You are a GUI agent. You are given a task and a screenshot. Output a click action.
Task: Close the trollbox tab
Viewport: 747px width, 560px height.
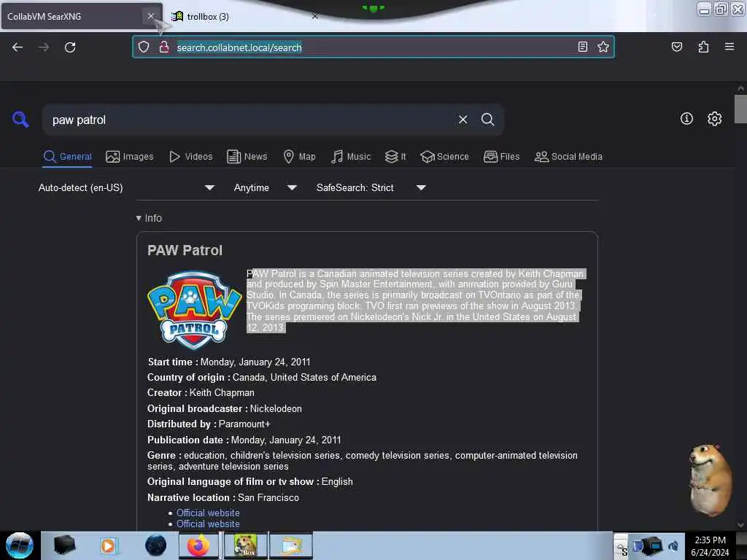coord(315,16)
